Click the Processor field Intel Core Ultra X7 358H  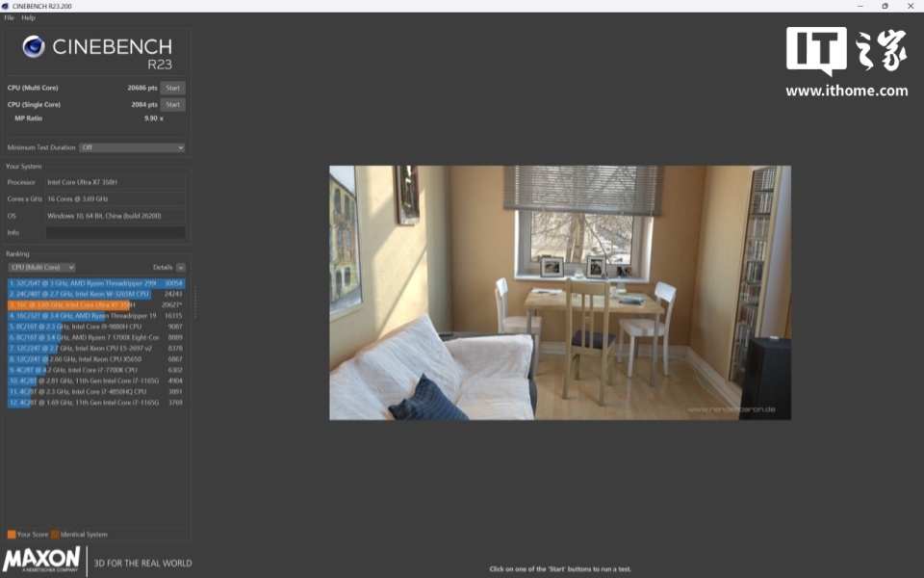click(x=115, y=182)
